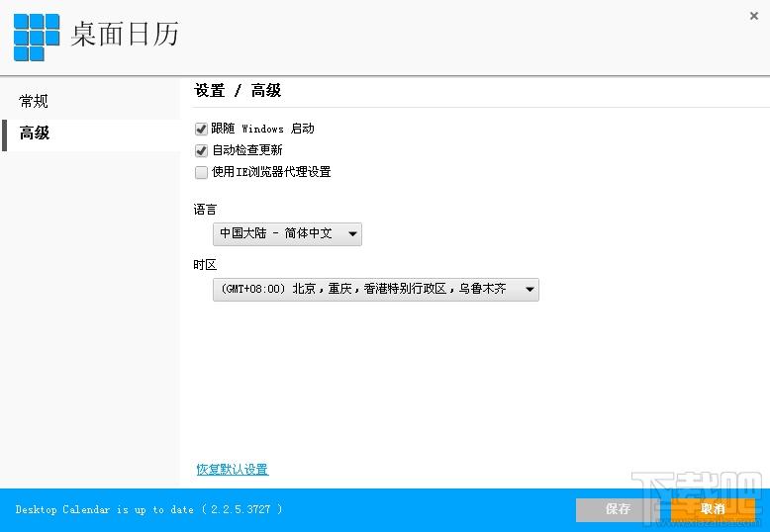
Task: Open the 语言 dropdown showing 中国大陆 - 简体中文
Action: (x=287, y=234)
